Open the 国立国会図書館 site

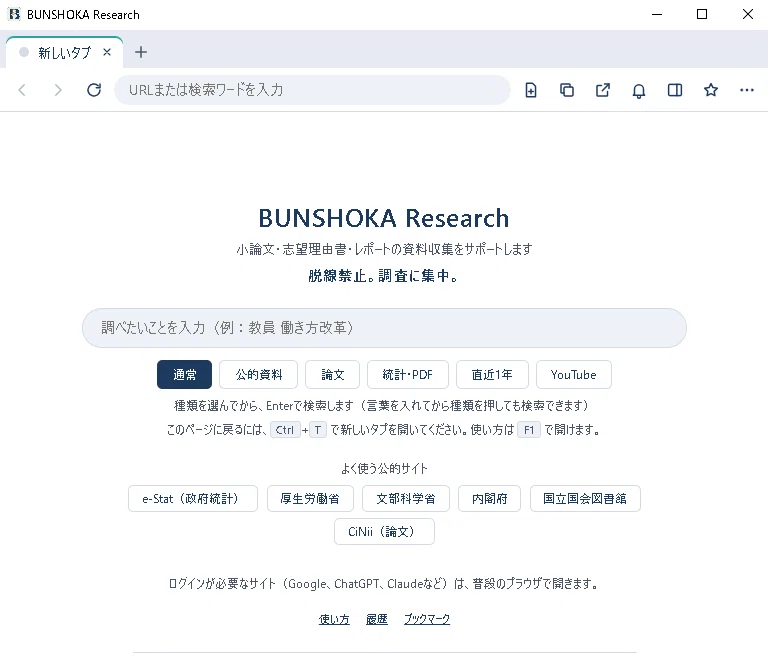pos(585,498)
